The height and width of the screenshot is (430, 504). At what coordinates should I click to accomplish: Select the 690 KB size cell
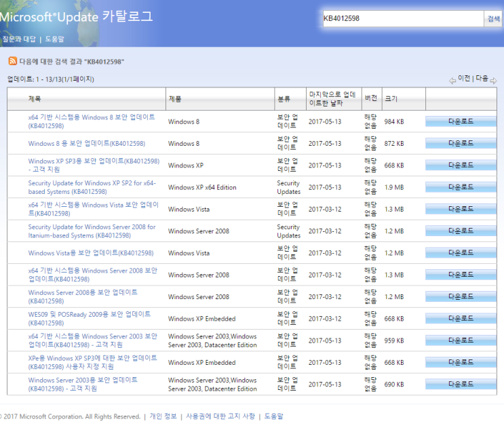click(x=394, y=385)
